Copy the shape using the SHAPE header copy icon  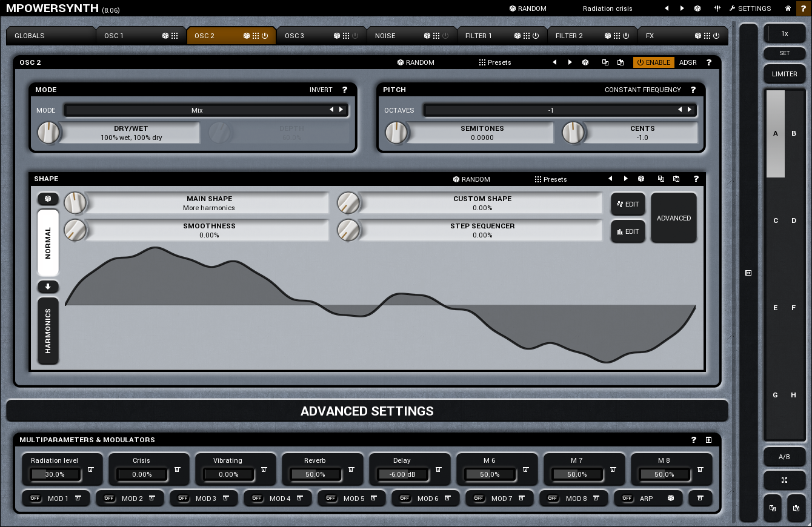tap(661, 179)
